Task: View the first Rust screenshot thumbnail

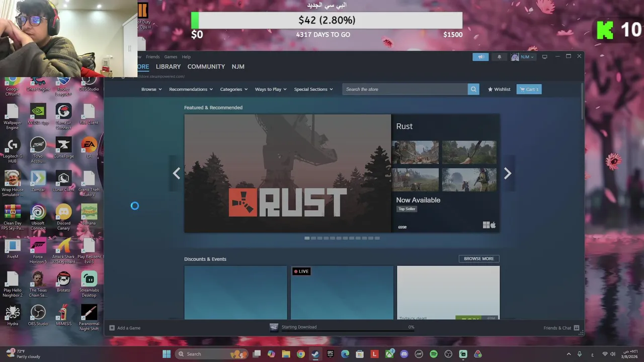Action: coord(415,152)
